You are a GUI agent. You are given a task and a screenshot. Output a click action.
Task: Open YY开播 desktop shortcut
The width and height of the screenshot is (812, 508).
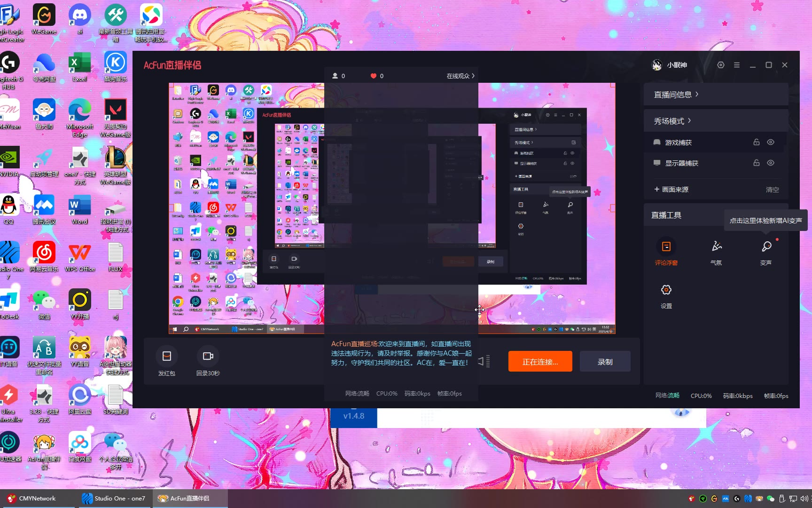tap(80, 304)
